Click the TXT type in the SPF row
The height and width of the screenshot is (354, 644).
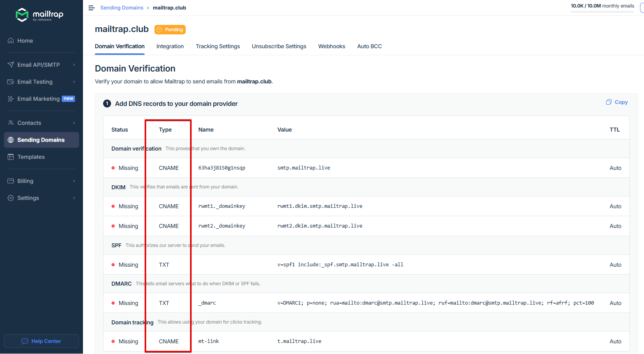click(164, 265)
